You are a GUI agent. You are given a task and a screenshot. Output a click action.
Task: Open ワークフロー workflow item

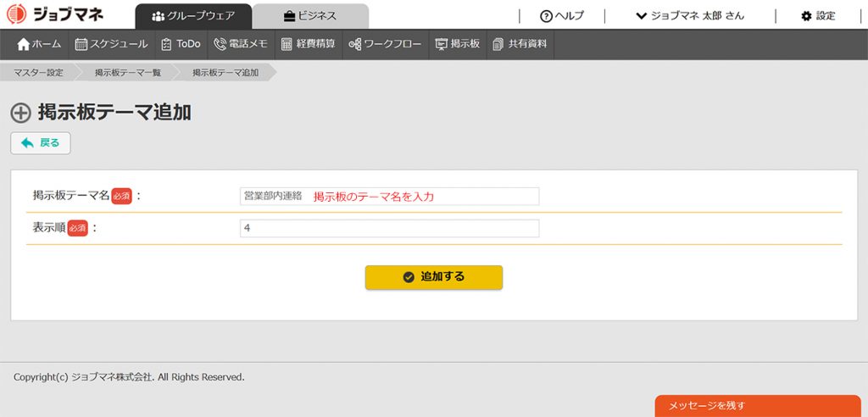coord(385,44)
